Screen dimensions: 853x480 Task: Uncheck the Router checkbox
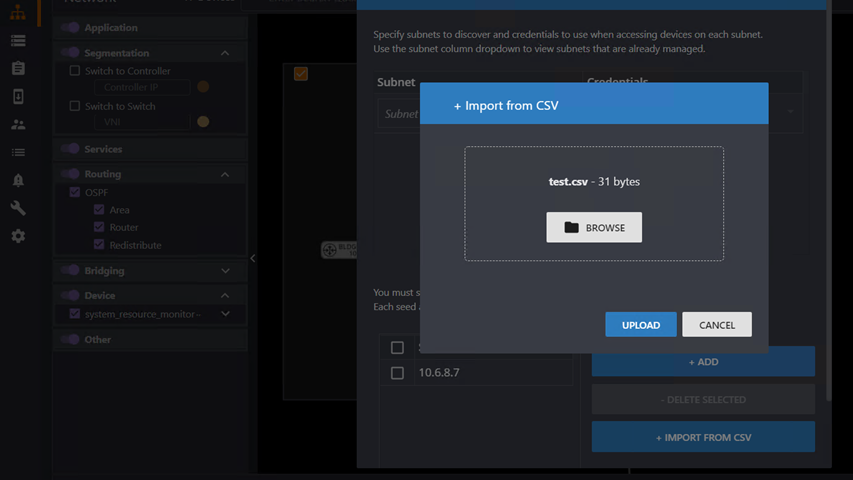(x=98, y=227)
